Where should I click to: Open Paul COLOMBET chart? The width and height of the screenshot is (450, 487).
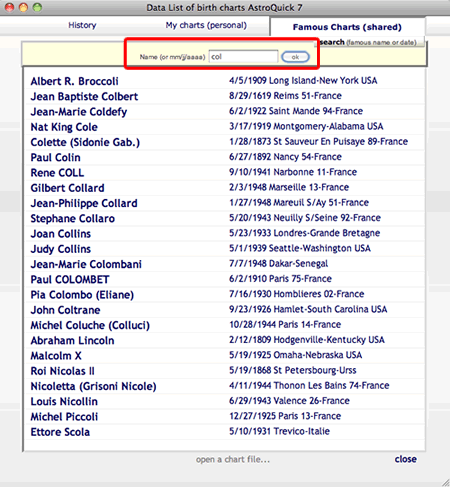click(x=70, y=280)
